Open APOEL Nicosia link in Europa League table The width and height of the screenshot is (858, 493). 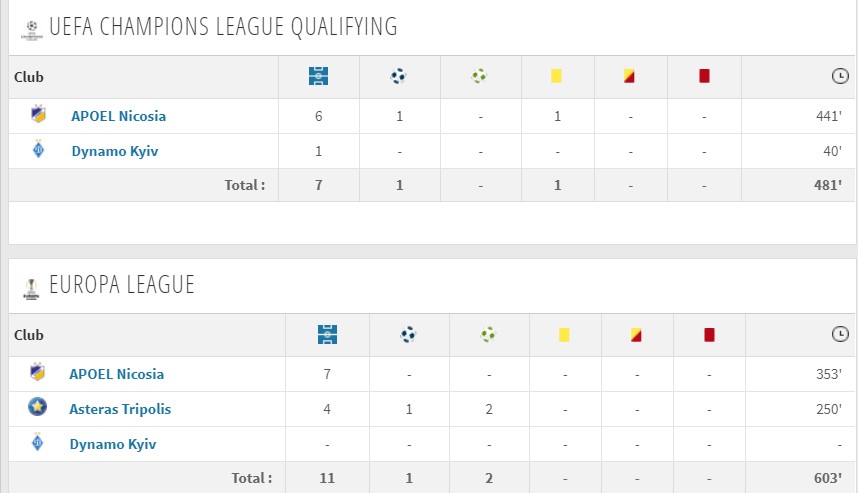point(117,374)
